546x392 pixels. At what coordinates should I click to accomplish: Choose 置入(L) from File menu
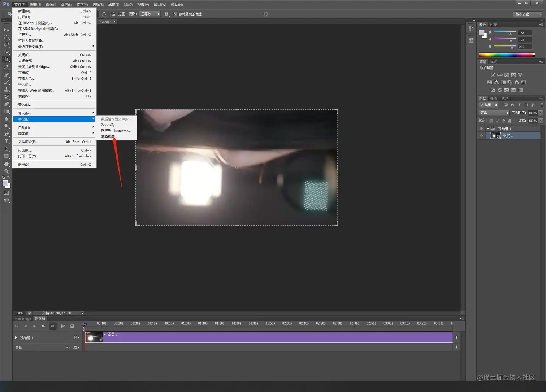(55, 105)
